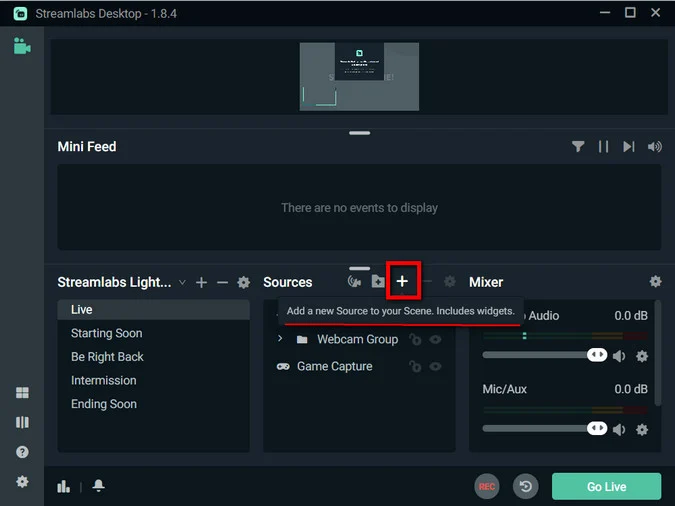This screenshot has height=506, width=675.
Task: Hide the Webcam Group source
Action: (x=436, y=340)
